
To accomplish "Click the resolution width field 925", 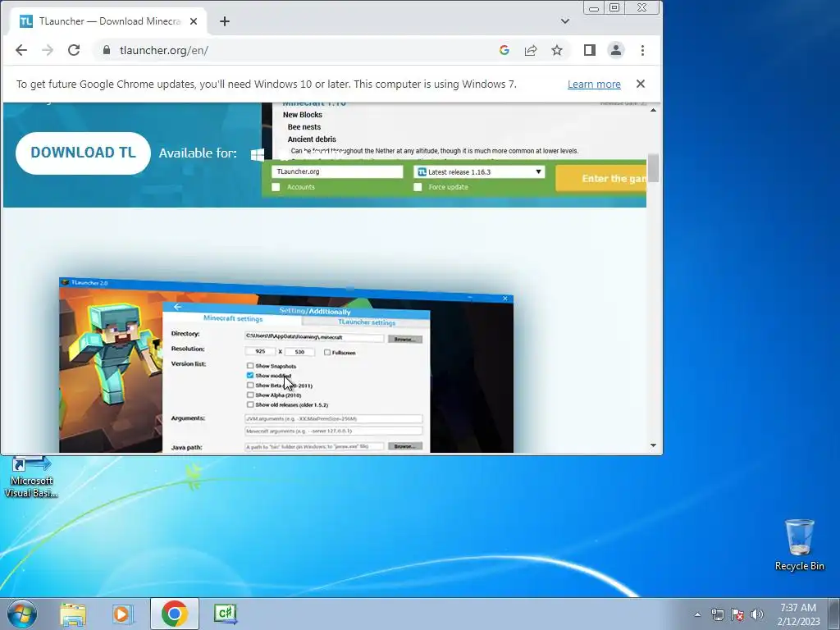I will [260, 351].
